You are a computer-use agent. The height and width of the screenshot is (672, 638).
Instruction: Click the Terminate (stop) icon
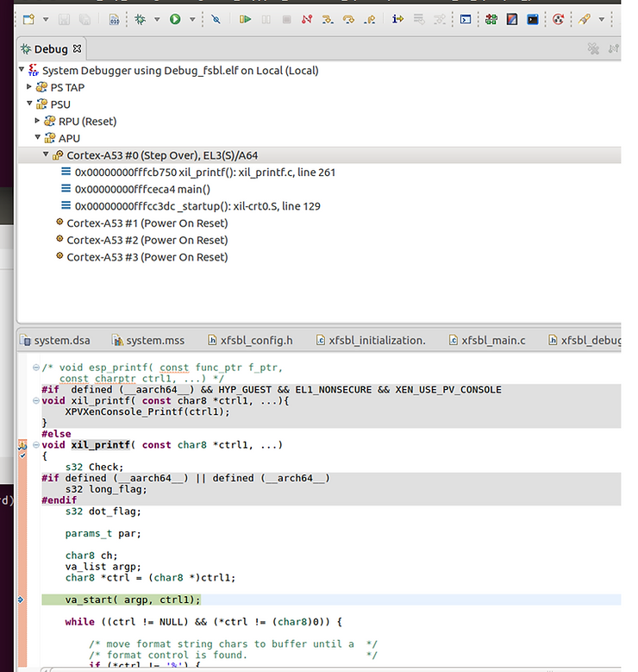point(286,19)
